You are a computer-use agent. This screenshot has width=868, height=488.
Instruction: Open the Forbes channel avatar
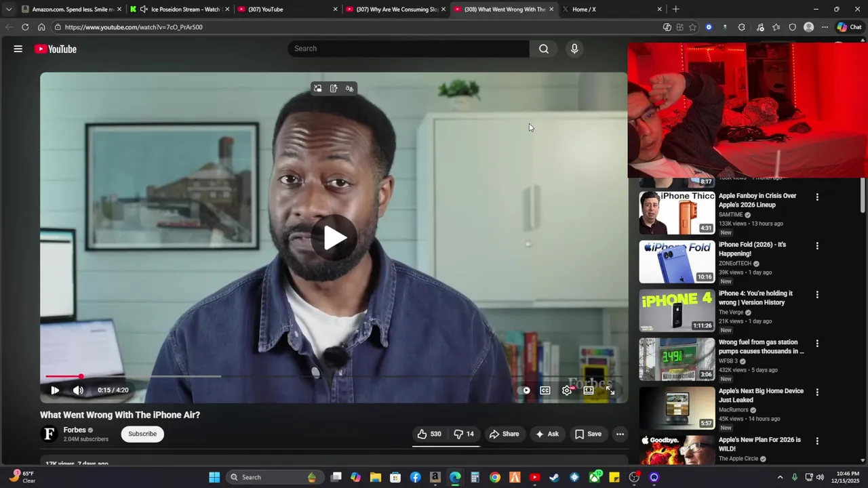[49, 434]
